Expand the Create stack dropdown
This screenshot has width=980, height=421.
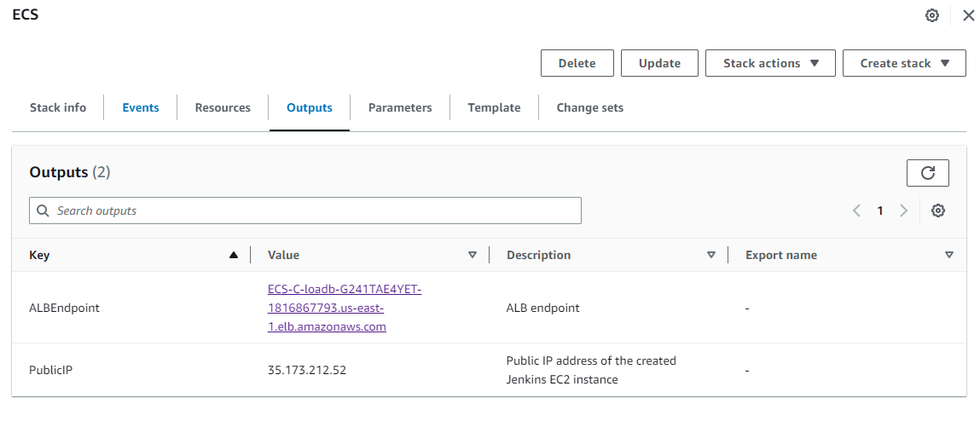[x=904, y=63]
